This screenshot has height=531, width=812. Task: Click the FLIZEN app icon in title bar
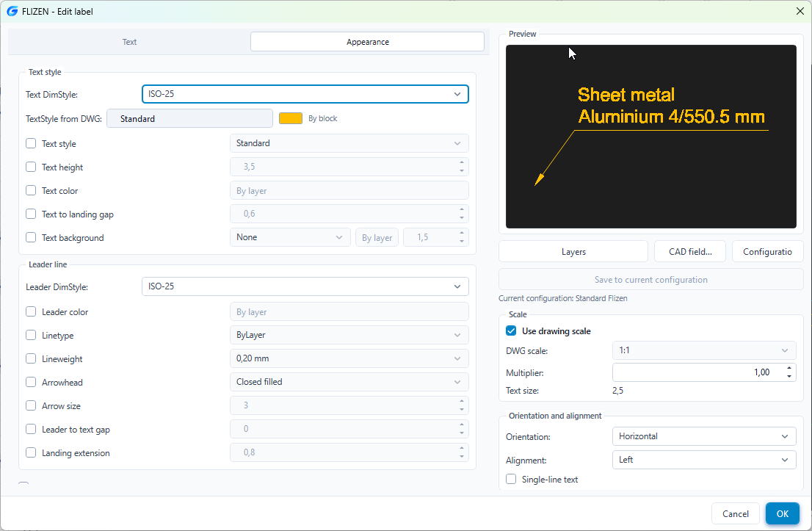coord(12,12)
